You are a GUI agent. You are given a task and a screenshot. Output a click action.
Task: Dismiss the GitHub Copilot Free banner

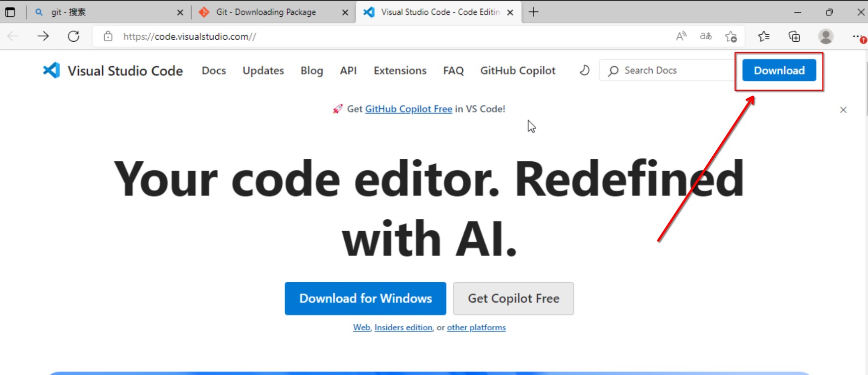tap(843, 110)
